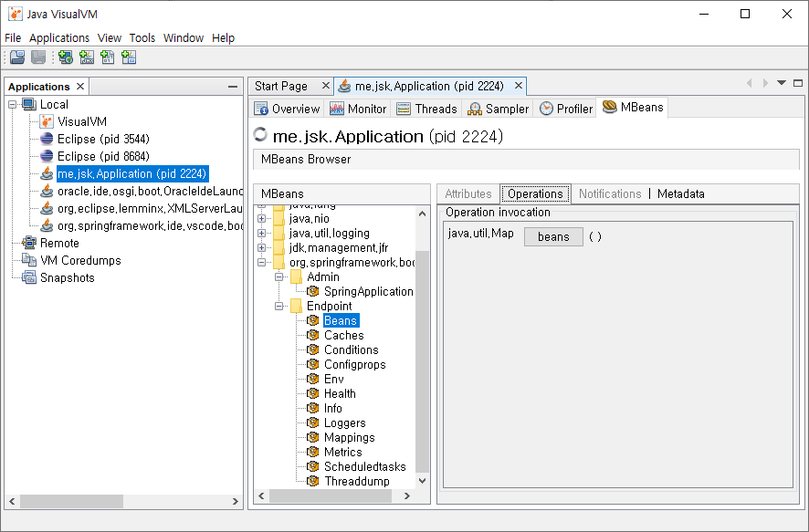The width and height of the screenshot is (809, 532).
Task: Click Add JMX Connection toolbar icon
Action: [x=87, y=57]
